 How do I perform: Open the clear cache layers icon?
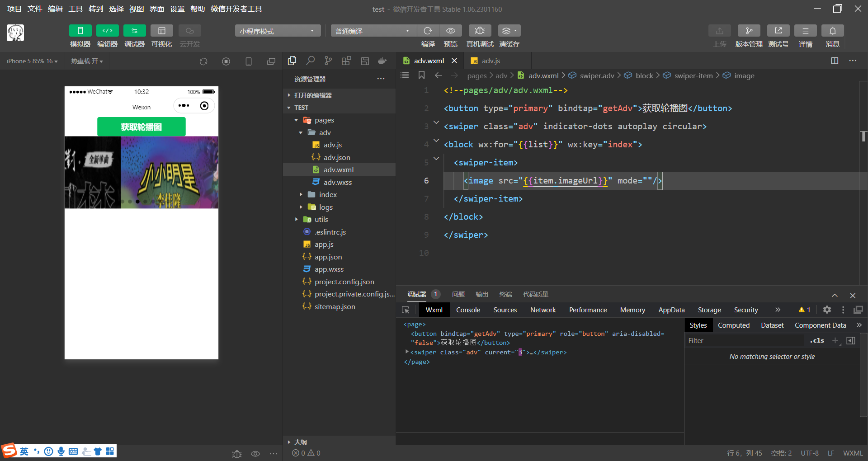tap(509, 31)
